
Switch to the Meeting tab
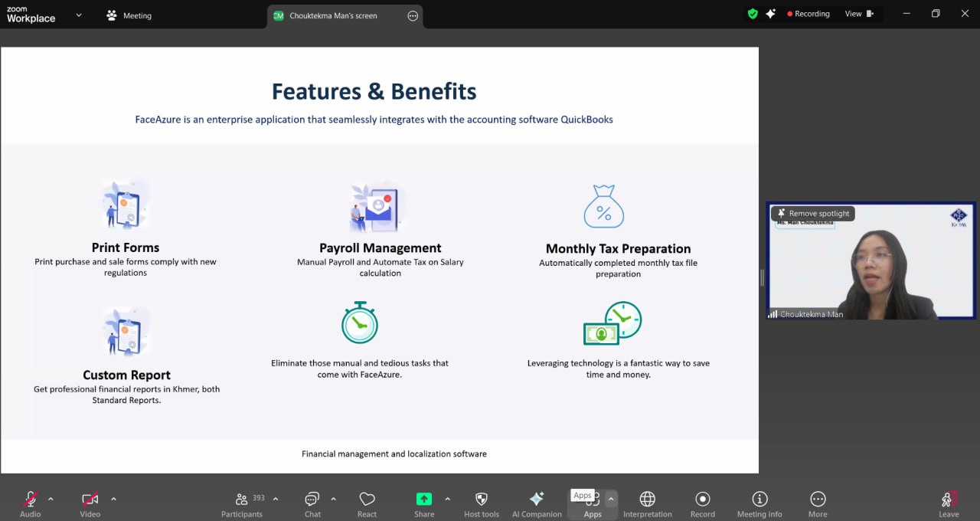pos(129,15)
